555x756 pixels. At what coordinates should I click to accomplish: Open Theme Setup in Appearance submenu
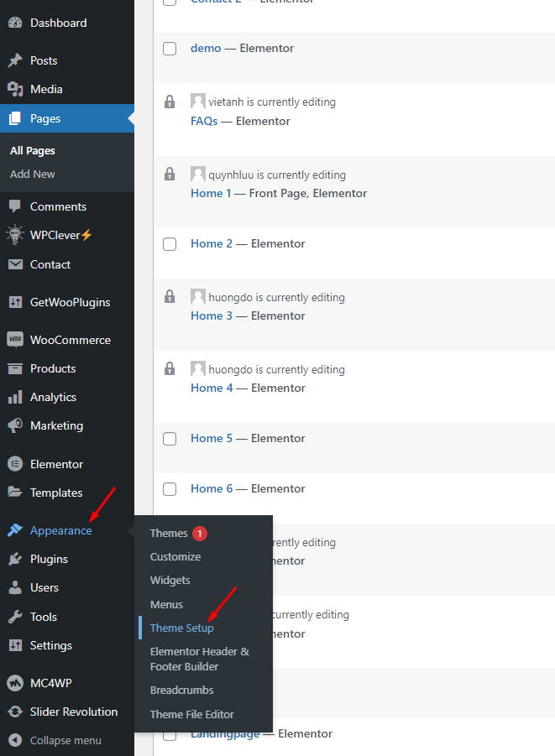[x=181, y=628]
